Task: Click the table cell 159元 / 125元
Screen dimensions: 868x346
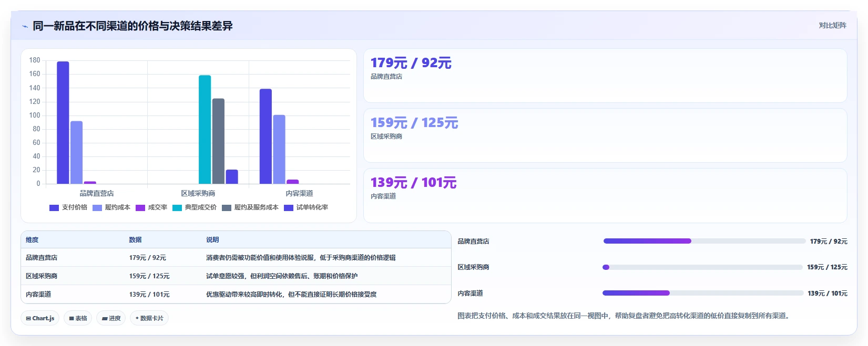Action: coord(149,276)
